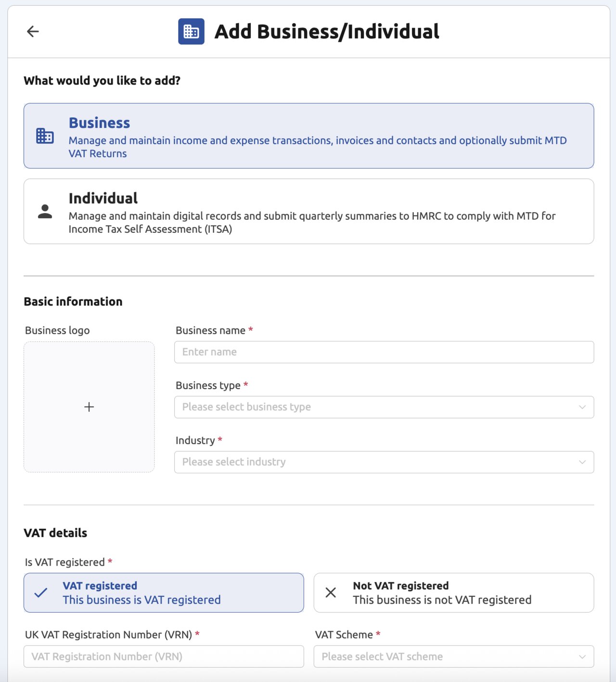This screenshot has height=682, width=616.
Task: Click the Is VAT registered label
Action: (65, 562)
